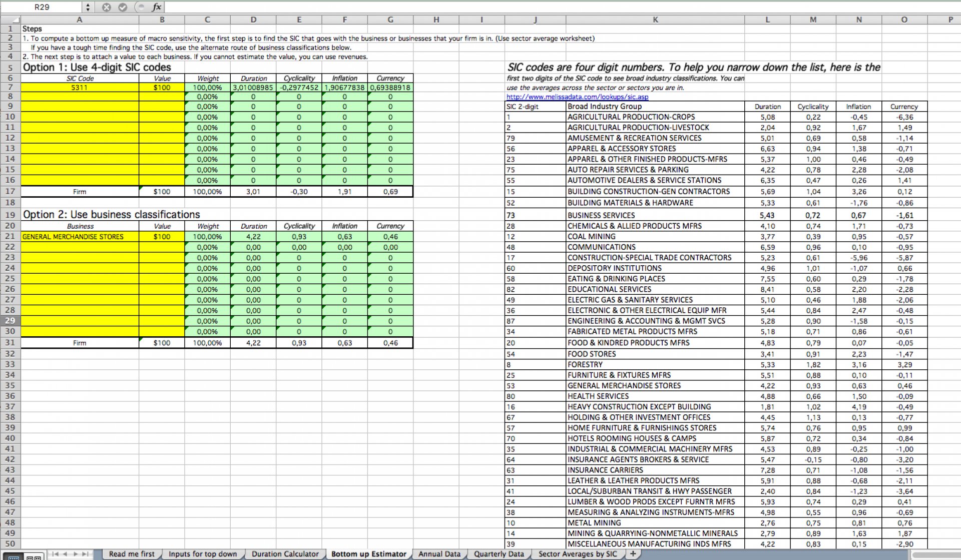This screenshot has height=560, width=961.
Task: Select row 17 header
Action: tap(10, 191)
